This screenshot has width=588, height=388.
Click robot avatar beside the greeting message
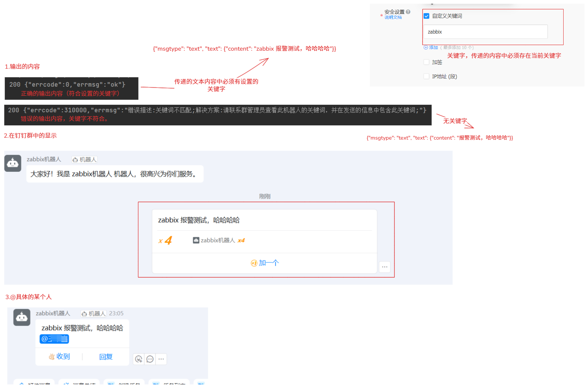click(13, 163)
